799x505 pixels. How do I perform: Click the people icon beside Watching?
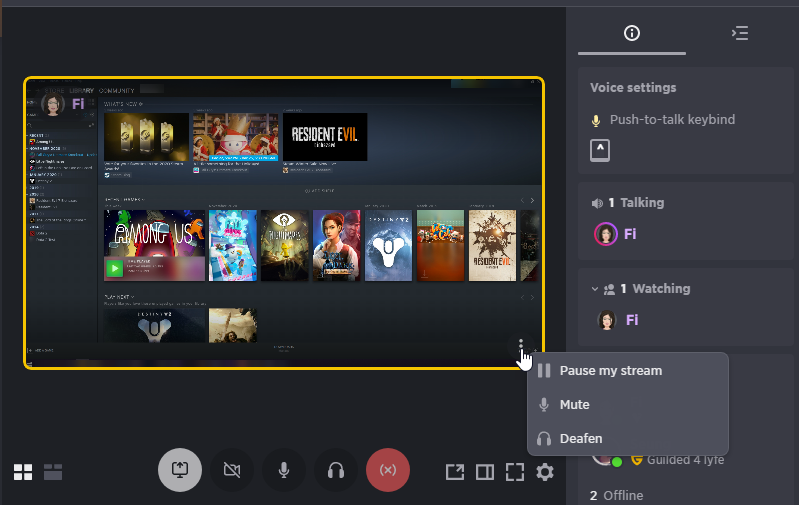609,289
